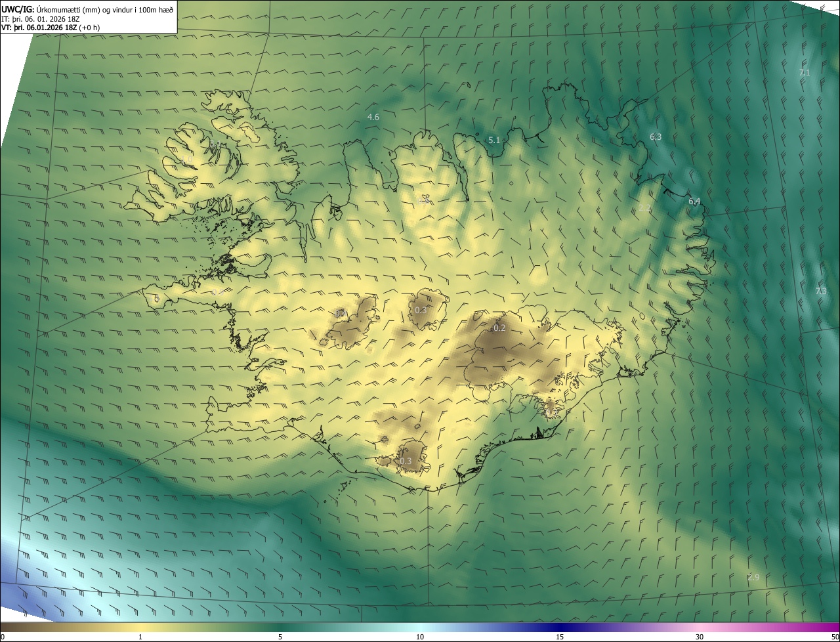Screen dimensions: 840x642
Task: Click the colorbar tick label 30
Action: click(x=700, y=637)
